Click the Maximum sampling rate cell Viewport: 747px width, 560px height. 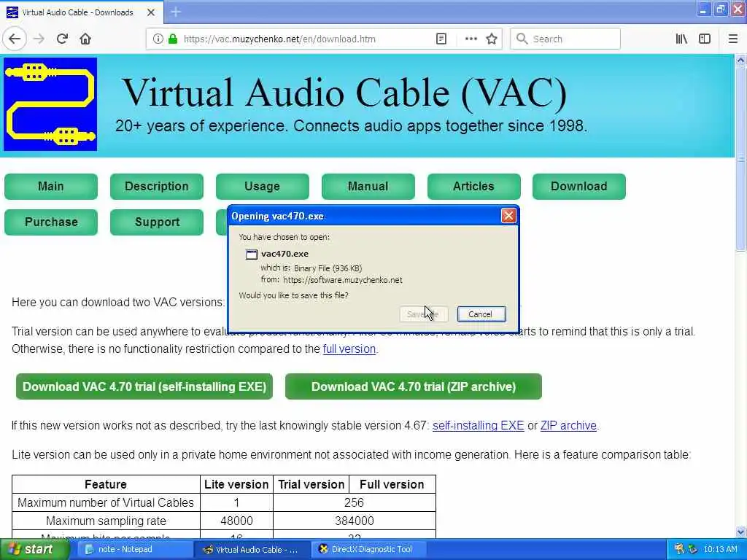pyautogui.click(x=106, y=521)
